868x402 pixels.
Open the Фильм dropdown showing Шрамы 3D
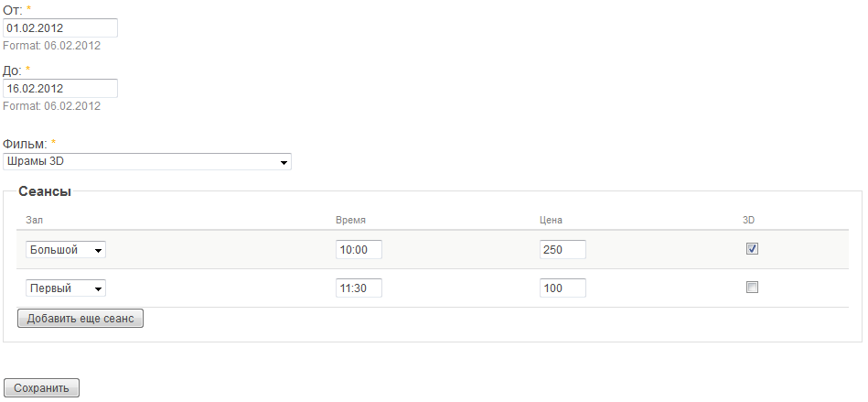pos(147,162)
